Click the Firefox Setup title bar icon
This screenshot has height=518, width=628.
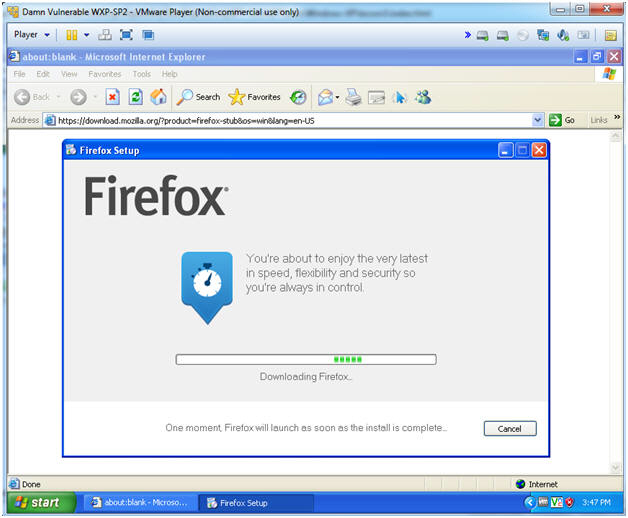pos(71,150)
